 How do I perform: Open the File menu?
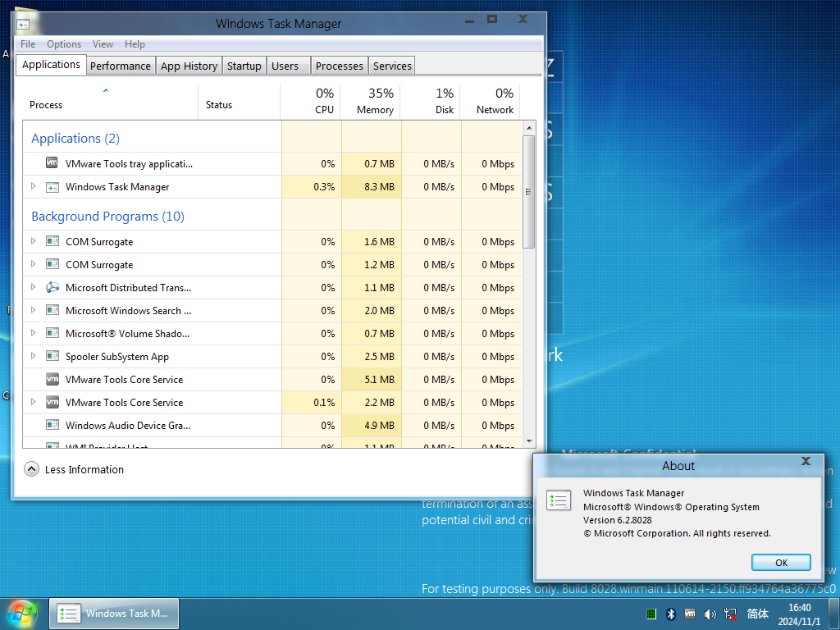tap(28, 44)
